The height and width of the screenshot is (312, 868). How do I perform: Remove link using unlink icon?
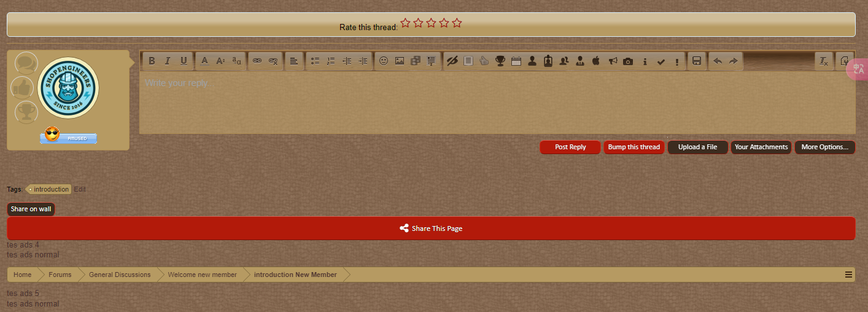click(x=274, y=61)
